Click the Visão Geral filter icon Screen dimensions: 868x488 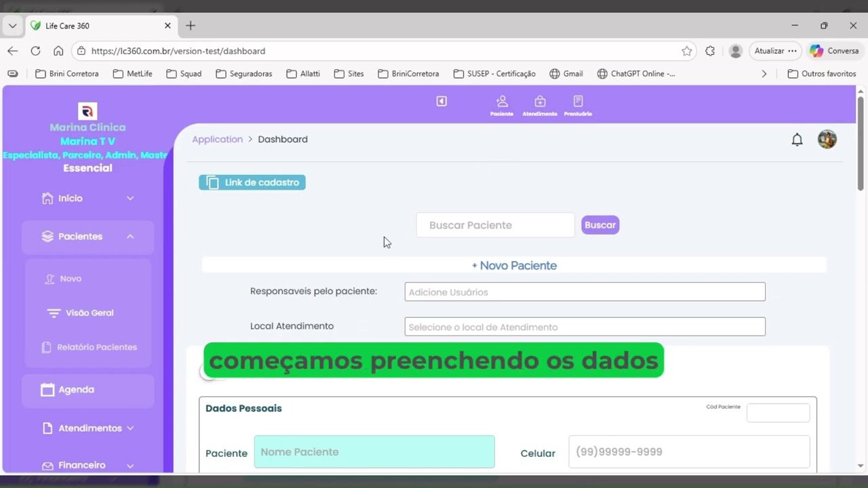click(x=54, y=313)
